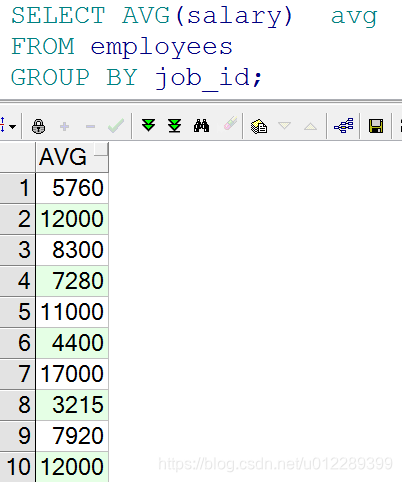The image size is (402, 482).
Task: Click job_id in the GROUP BY clause
Action: (x=202, y=78)
